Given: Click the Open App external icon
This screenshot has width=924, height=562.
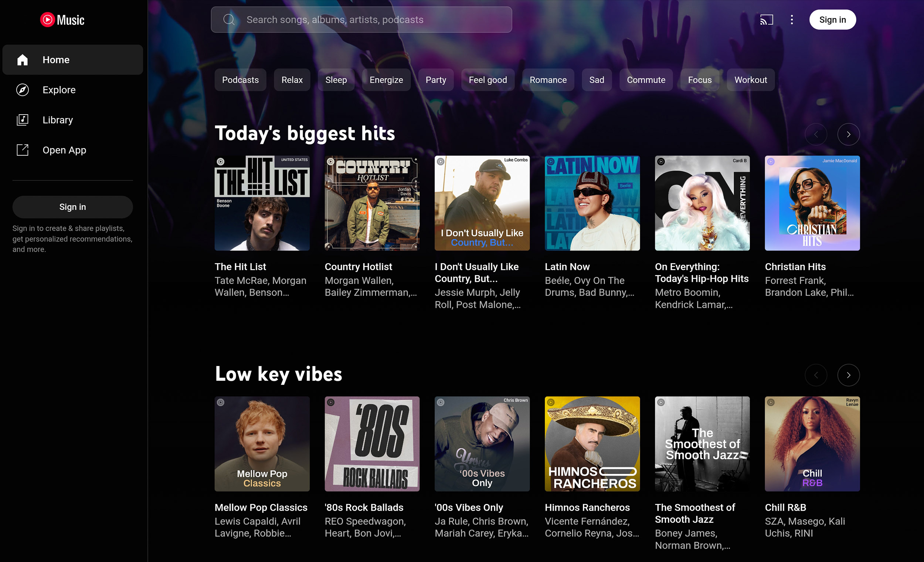Looking at the screenshot, I should [23, 150].
